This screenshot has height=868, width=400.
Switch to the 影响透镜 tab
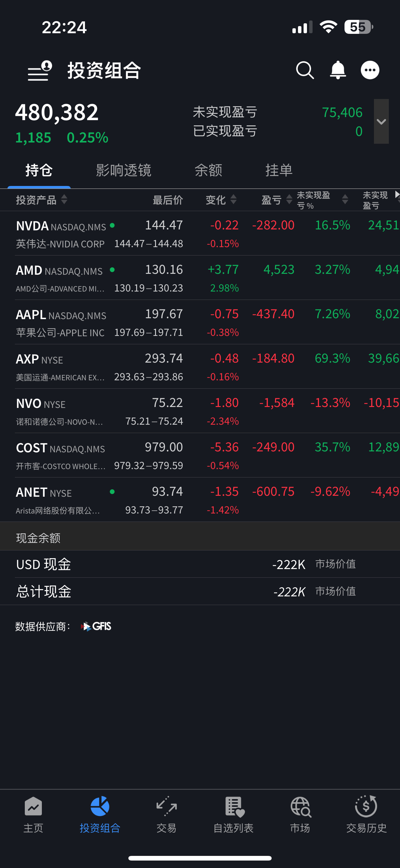tap(124, 170)
